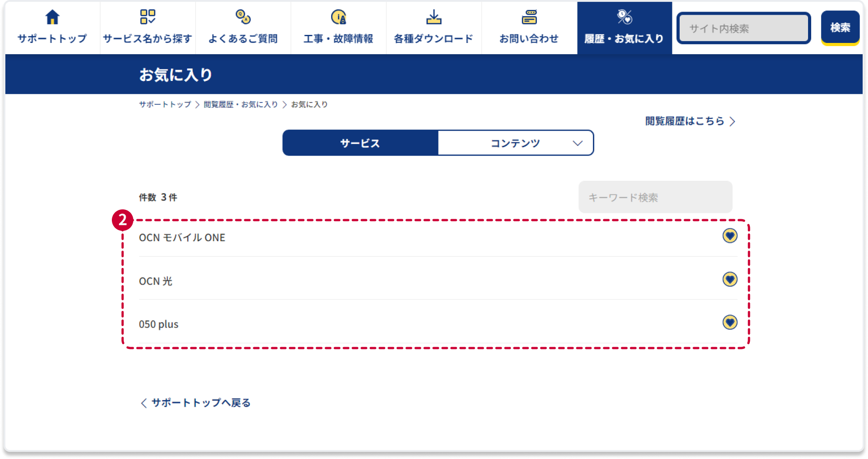The image size is (868, 459).
Task: Unfavorite OCN モバイル ONE heart toggle
Action: click(730, 236)
